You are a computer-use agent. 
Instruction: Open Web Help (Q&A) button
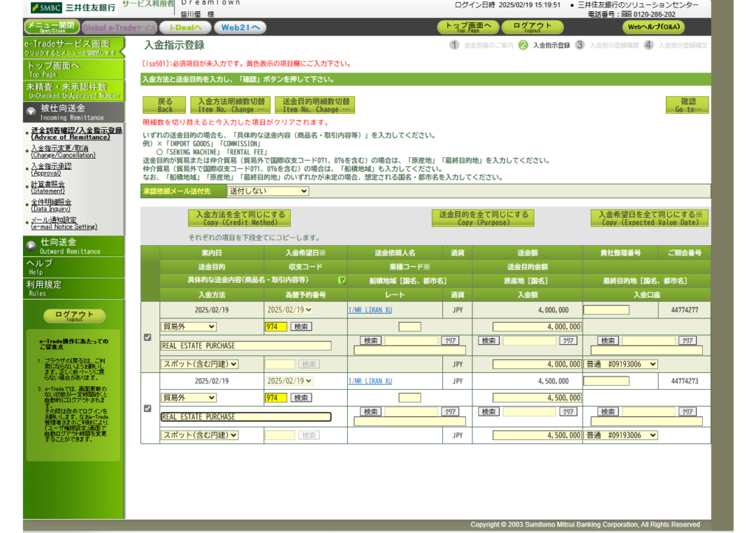(x=653, y=27)
